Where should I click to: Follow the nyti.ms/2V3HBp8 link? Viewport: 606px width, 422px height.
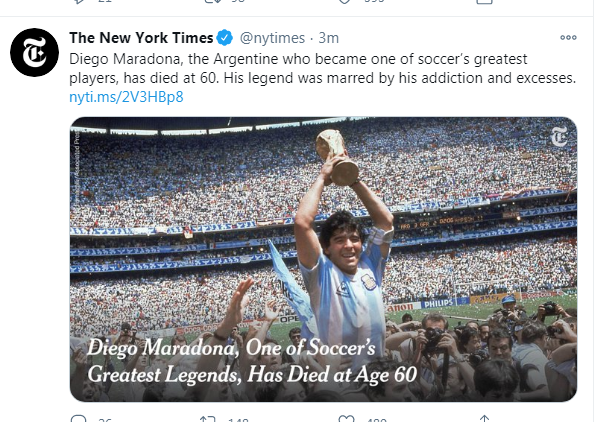pyautogui.click(x=126, y=97)
